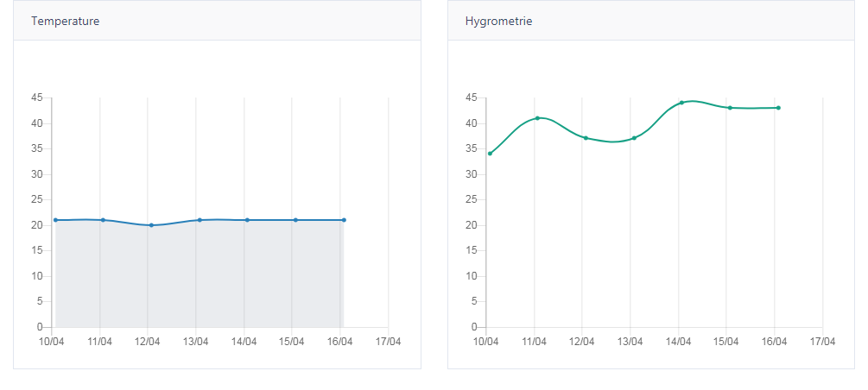Click the 16/04 label on Temperature x-axis

[x=340, y=342]
